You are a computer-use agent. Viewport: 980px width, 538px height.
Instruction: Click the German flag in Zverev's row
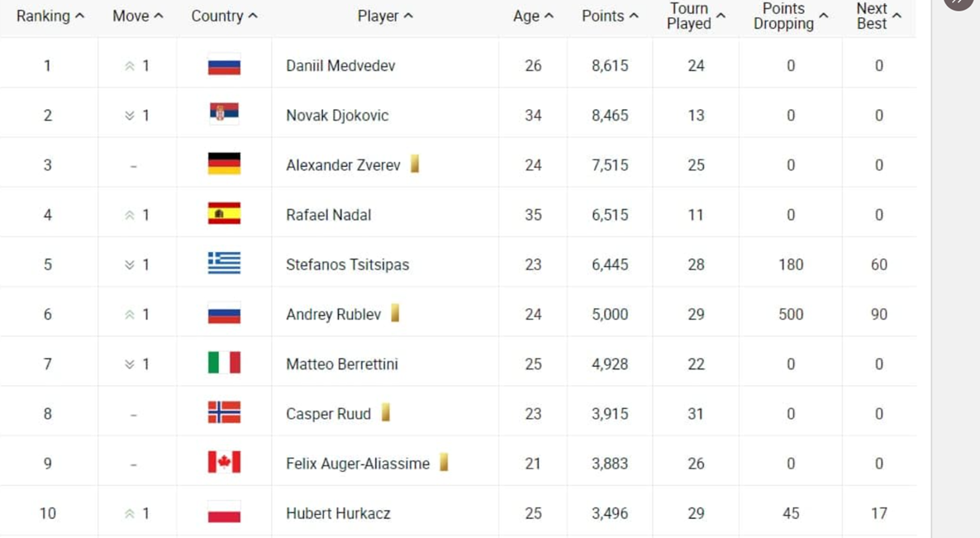coord(224,164)
